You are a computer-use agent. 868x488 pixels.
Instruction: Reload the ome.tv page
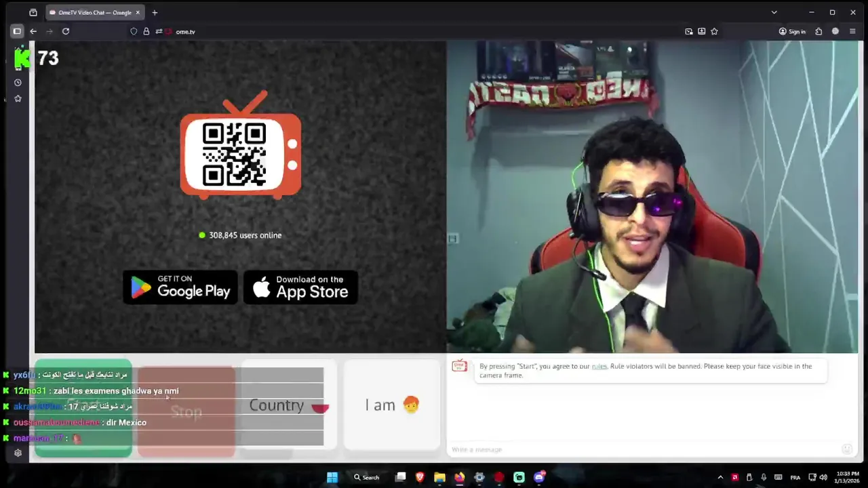[x=66, y=31]
